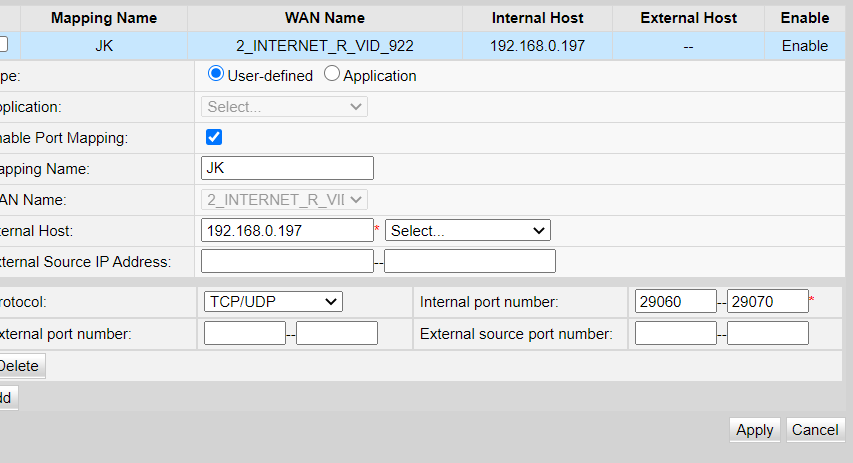Click the Internal Host IP address field

[x=287, y=230]
